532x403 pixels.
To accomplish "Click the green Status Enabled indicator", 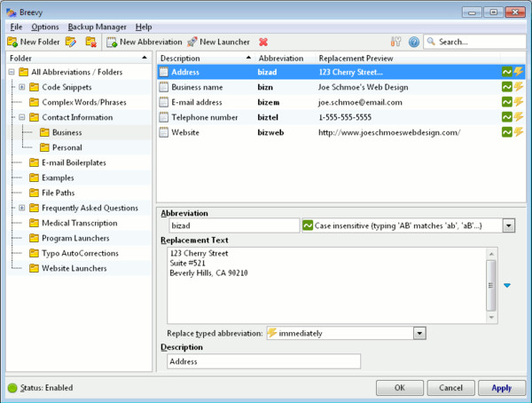I will (x=12, y=388).
